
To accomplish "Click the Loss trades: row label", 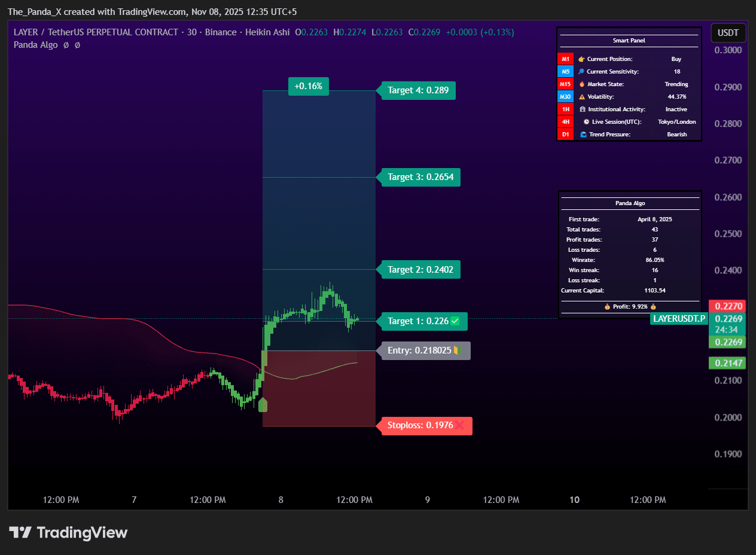I will point(584,250).
